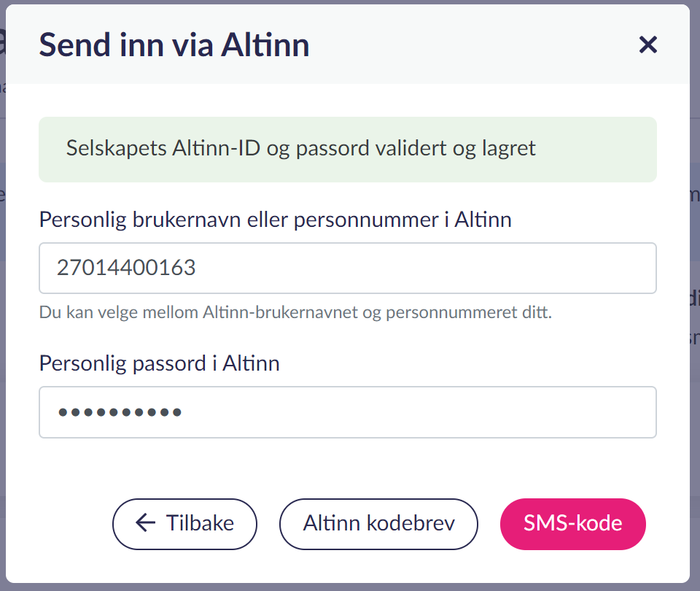The height and width of the screenshot is (591, 700).
Task: Click the 'Send inn via Altinn' dialog title
Action: 174,45
